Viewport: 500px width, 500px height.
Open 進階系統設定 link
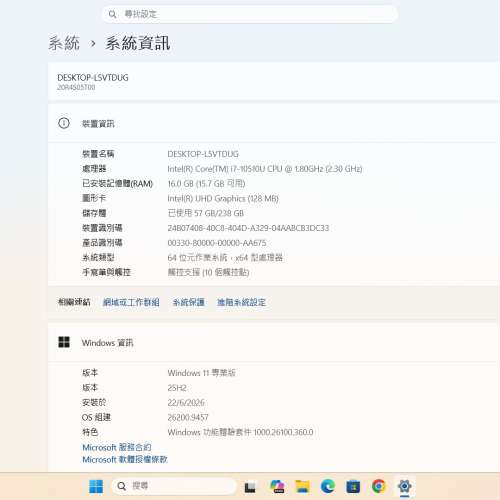[241, 302]
